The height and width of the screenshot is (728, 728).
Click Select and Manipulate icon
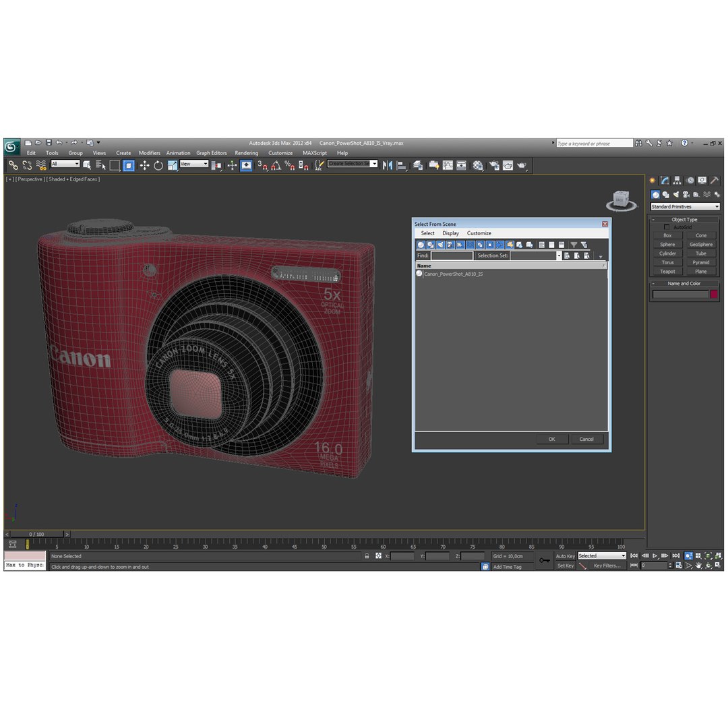[232, 165]
